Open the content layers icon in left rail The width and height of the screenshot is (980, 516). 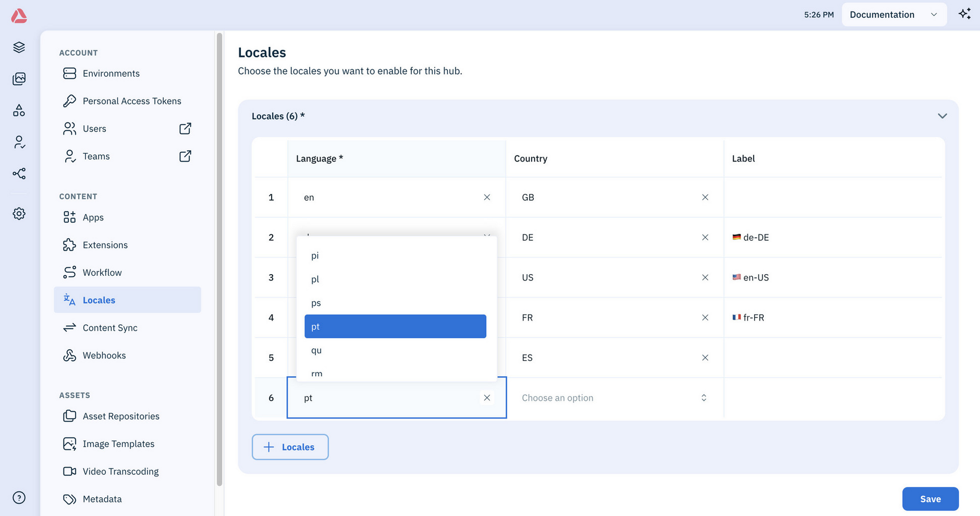(x=19, y=47)
